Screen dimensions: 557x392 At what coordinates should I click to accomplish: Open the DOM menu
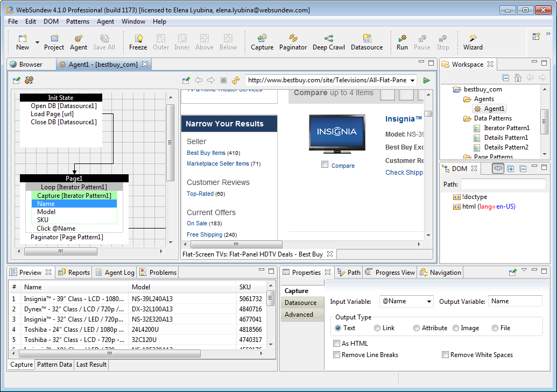tap(51, 22)
